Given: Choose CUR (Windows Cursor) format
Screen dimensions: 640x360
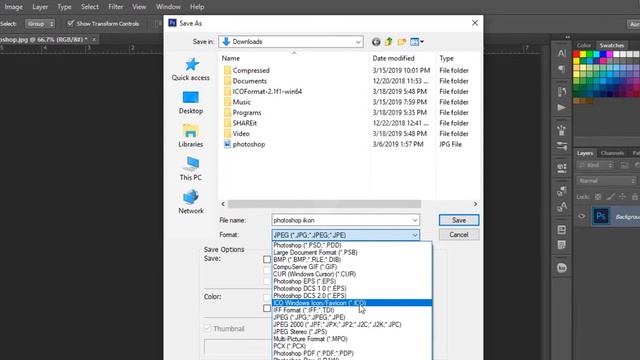Looking at the screenshot, I should (x=352, y=274).
